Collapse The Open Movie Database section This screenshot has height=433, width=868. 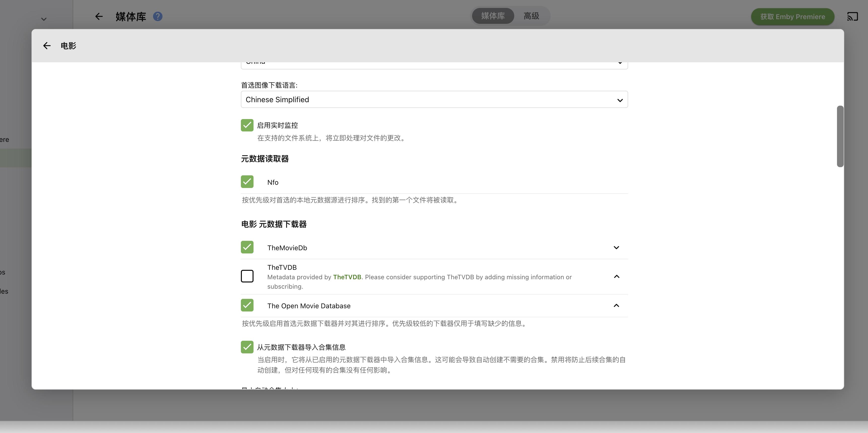616,306
